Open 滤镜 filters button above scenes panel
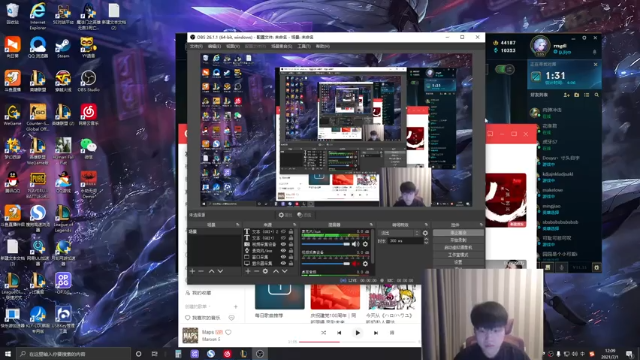Screen dimensions: 640x360 (304, 215)
